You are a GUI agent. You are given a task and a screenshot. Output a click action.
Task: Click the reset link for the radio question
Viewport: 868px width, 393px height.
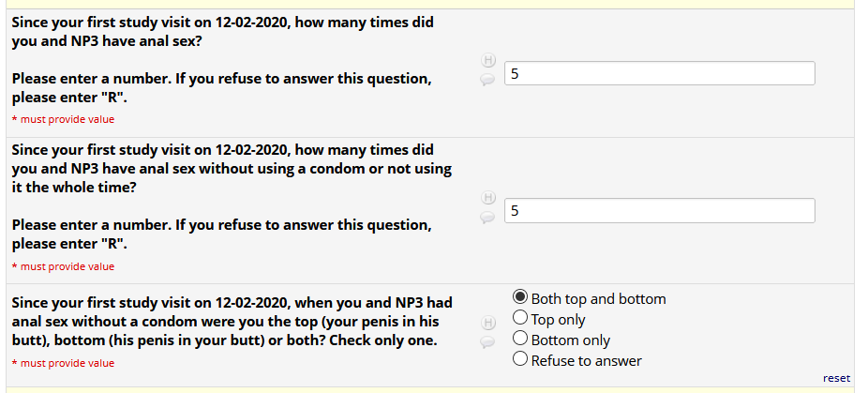(x=836, y=379)
